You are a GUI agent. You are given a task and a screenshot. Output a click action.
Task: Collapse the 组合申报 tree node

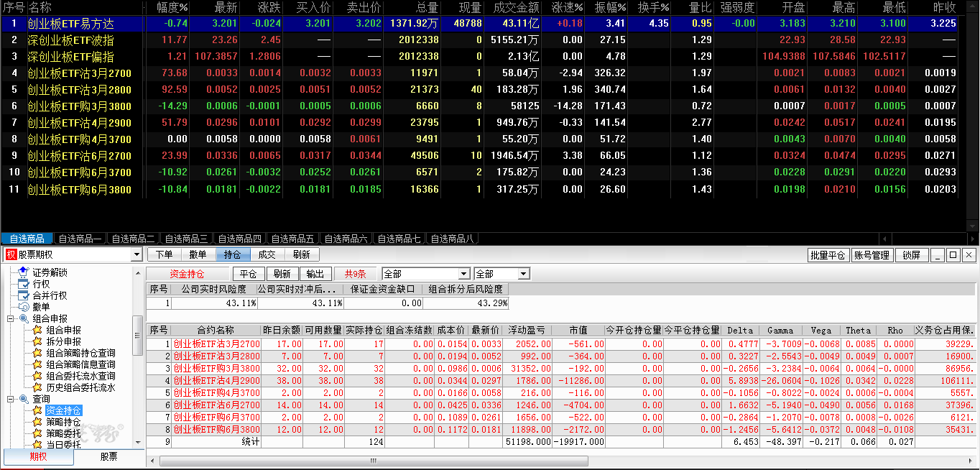click(x=10, y=318)
